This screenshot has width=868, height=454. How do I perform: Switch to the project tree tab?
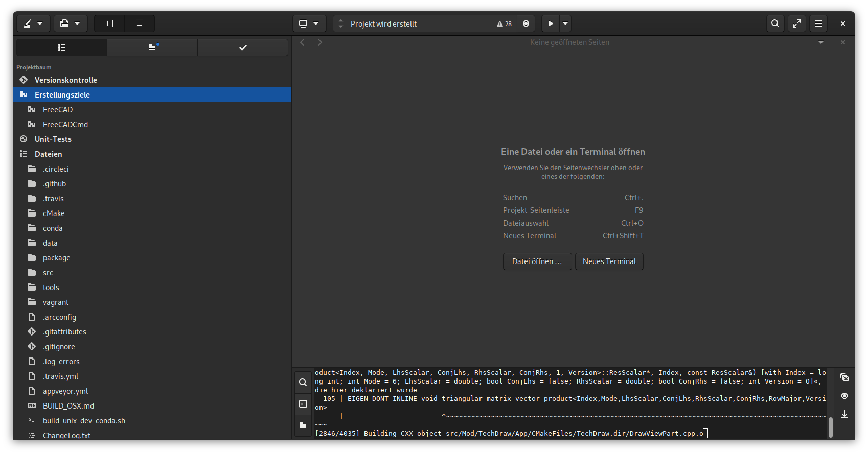62,47
